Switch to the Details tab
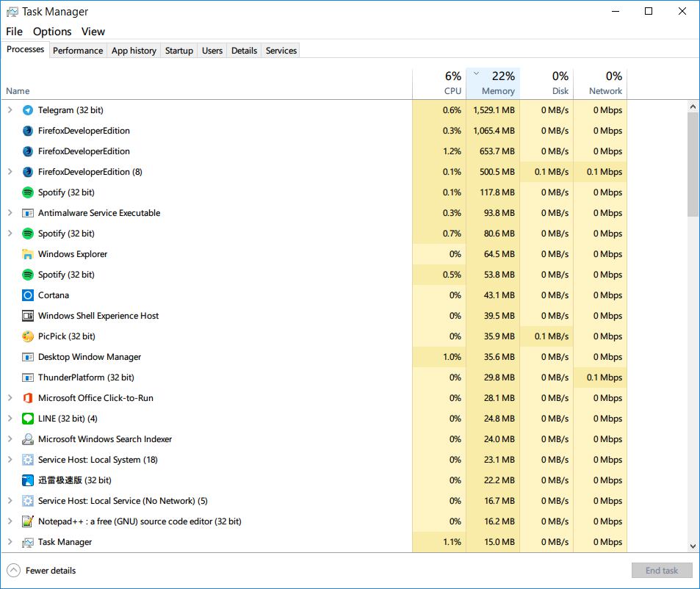 (244, 51)
